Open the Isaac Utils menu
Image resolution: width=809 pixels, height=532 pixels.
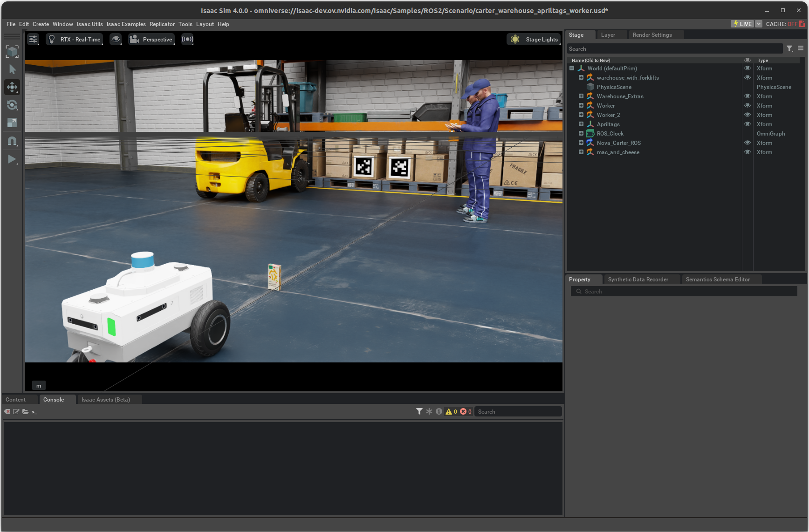tap(89, 24)
